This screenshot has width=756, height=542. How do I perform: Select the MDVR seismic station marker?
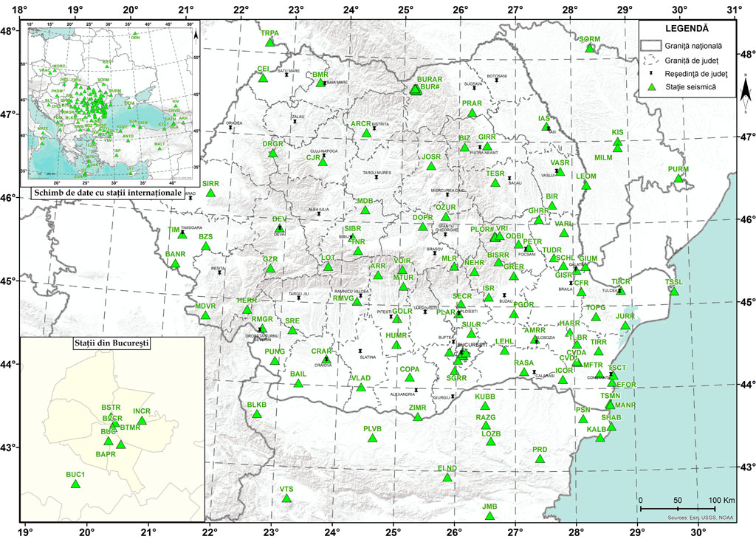[x=205, y=315]
